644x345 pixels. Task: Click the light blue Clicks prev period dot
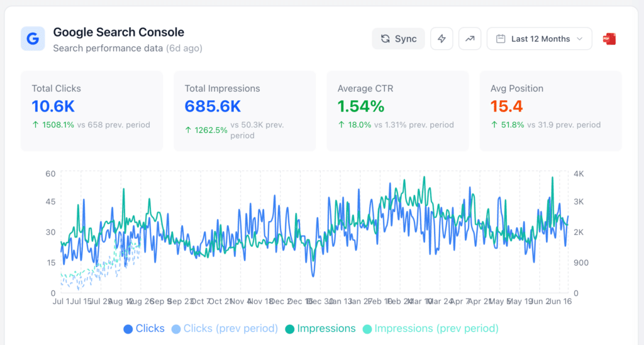coord(176,329)
